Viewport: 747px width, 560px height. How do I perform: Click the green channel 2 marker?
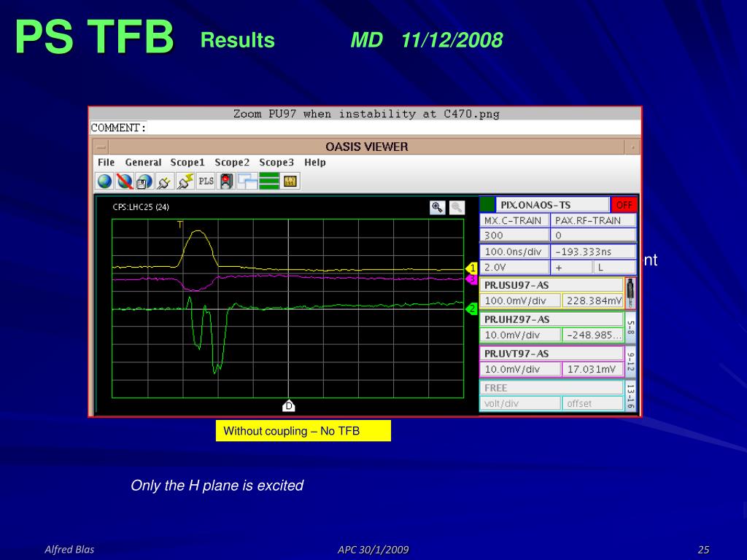coord(472,309)
